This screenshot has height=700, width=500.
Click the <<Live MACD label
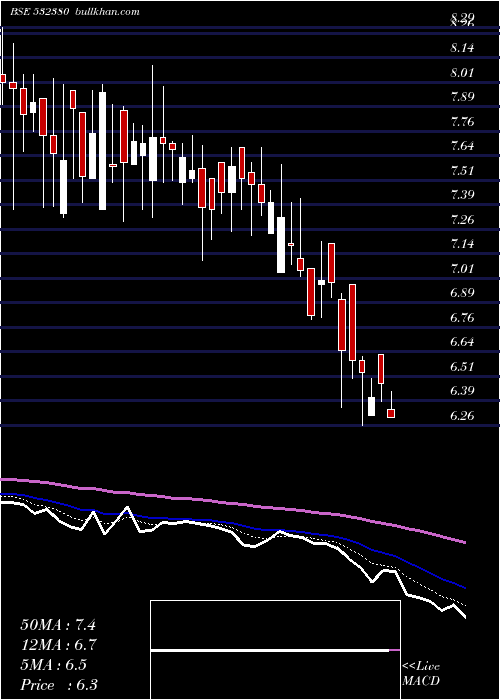421,674
